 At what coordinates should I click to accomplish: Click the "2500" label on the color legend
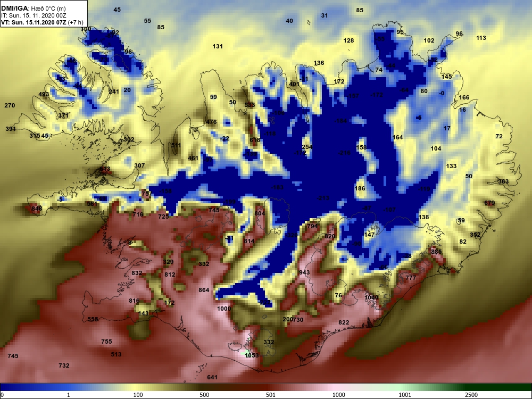point(471,395)
